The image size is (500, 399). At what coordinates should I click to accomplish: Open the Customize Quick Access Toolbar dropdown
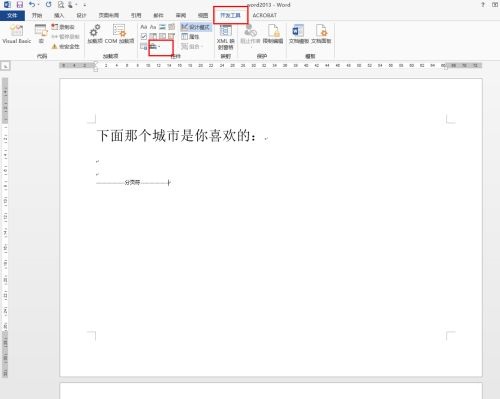[84, 5]
